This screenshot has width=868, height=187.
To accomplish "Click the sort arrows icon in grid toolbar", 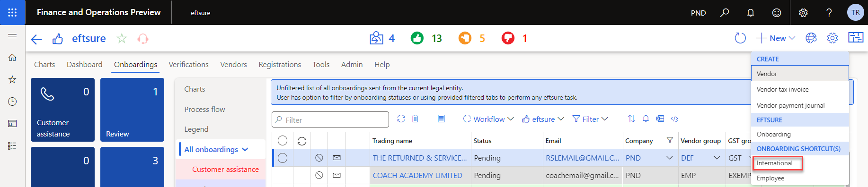I will click(x=631, y=119).
